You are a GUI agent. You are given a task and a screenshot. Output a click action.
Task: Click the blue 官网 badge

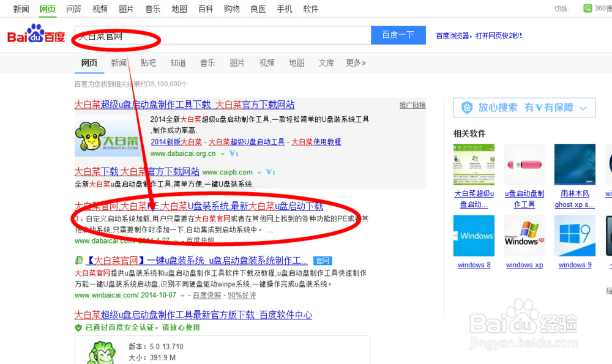tap(323, 261)
